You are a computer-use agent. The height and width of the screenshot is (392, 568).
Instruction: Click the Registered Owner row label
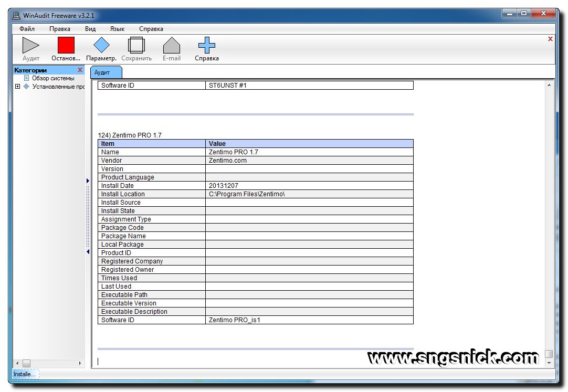tap(128, 270)
